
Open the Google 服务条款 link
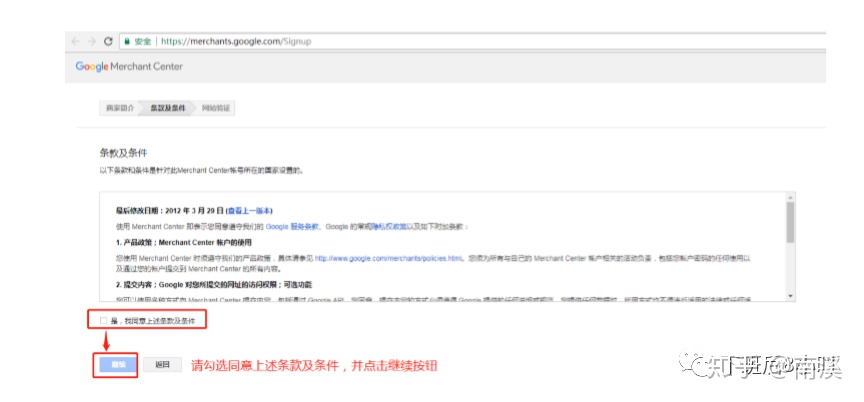tap(292, 226)
